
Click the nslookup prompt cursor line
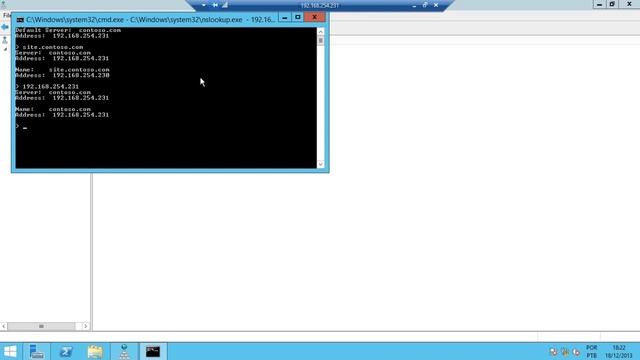pyautogui.click(x=21, y=127)
